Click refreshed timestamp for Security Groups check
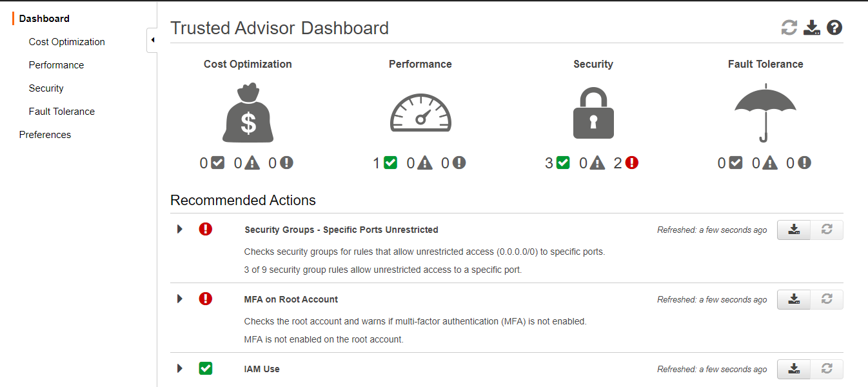Image resolution: width=868 pixels, height=387 pixels. coord(712,230)
